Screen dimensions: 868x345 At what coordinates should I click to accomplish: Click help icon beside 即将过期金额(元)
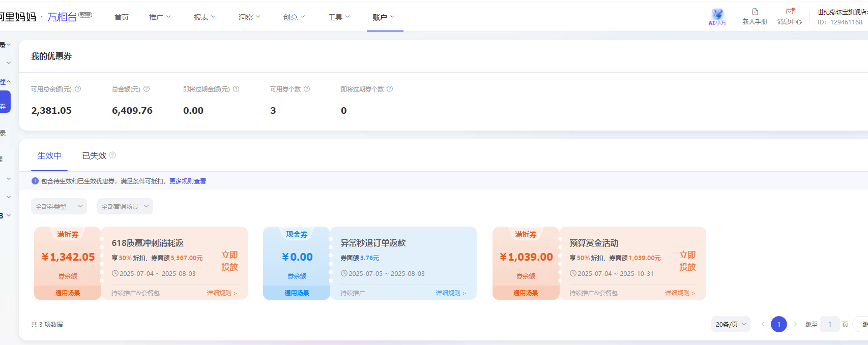236,89
